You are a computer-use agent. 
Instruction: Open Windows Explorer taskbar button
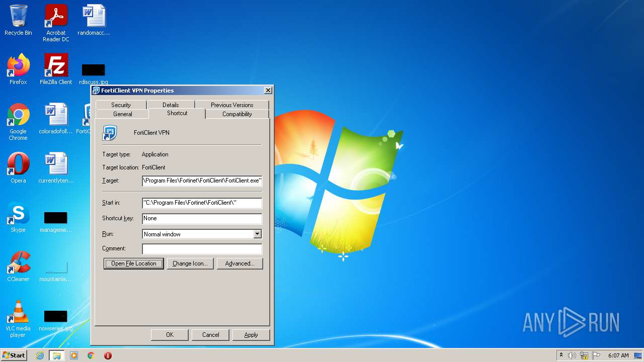57,355
